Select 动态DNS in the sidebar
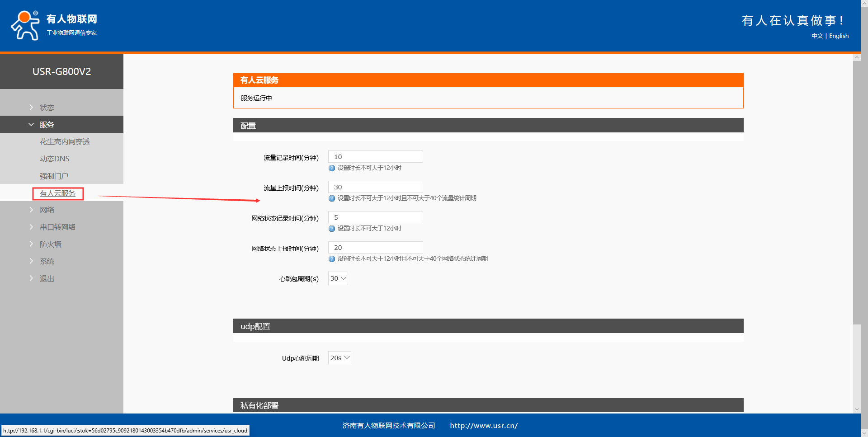The image size is (868, 437). point(55,159)
